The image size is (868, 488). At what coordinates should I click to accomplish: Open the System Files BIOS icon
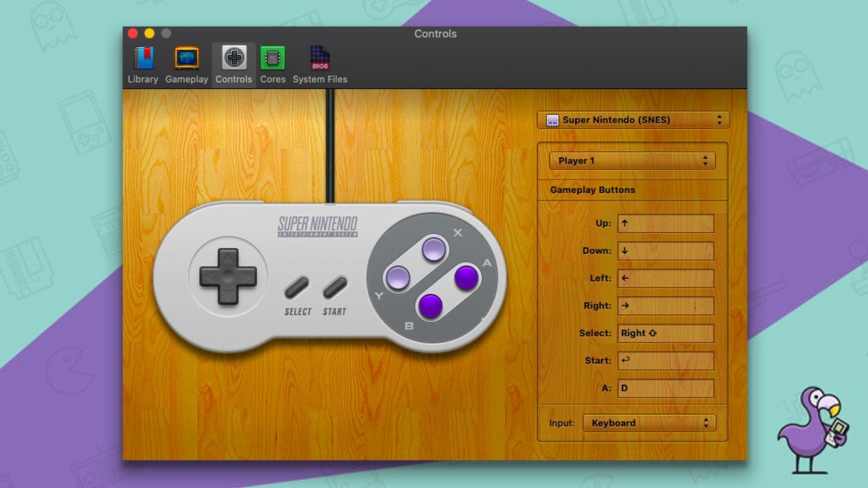pyautogui.click(x=320, y=58)
